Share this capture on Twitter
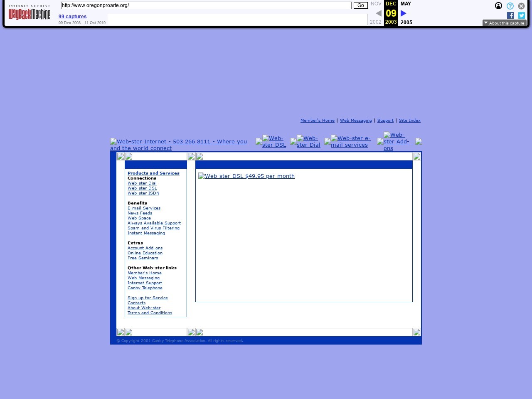532x399 pixels. [x=521, y=15]
